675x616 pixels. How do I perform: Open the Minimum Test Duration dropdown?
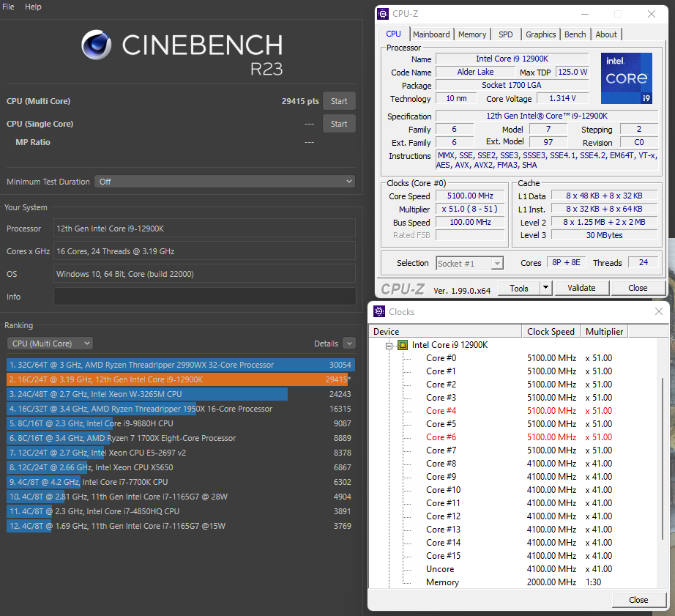coord(225,182)
